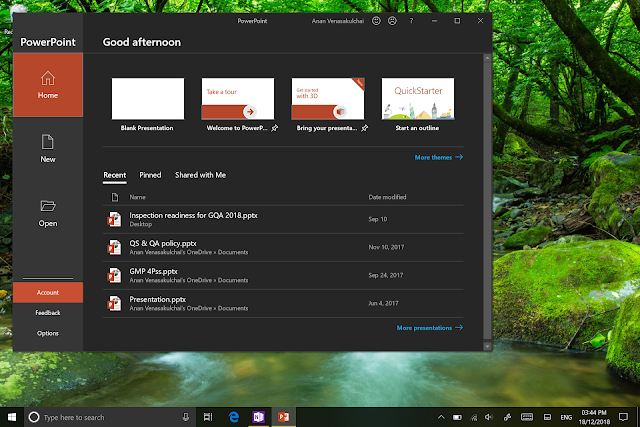The image size is (640, 427).
Task: Follow the More presentations link
Action: coord(430,328)
